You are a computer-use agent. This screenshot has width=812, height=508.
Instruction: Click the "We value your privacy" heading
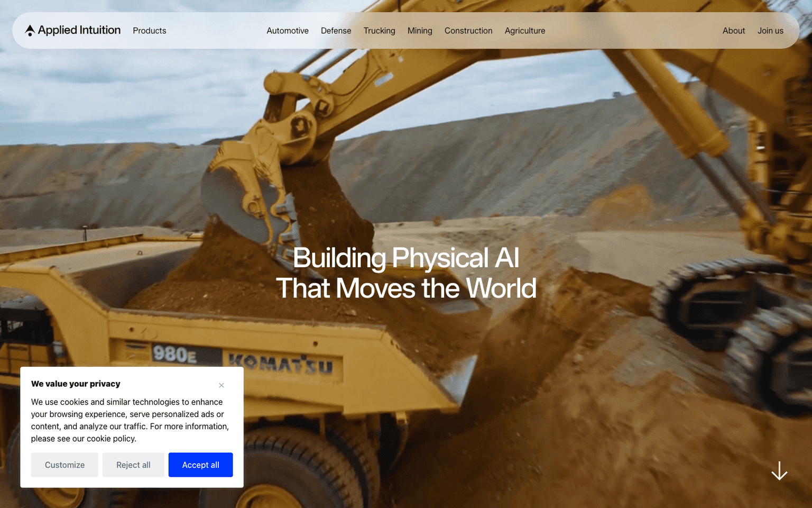point(76,384)
